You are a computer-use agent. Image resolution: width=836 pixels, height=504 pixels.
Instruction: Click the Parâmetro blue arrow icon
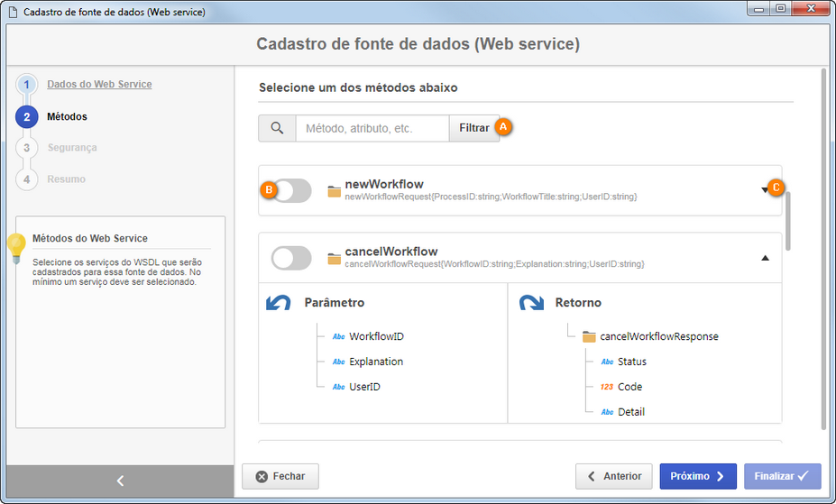pos(279,303)
